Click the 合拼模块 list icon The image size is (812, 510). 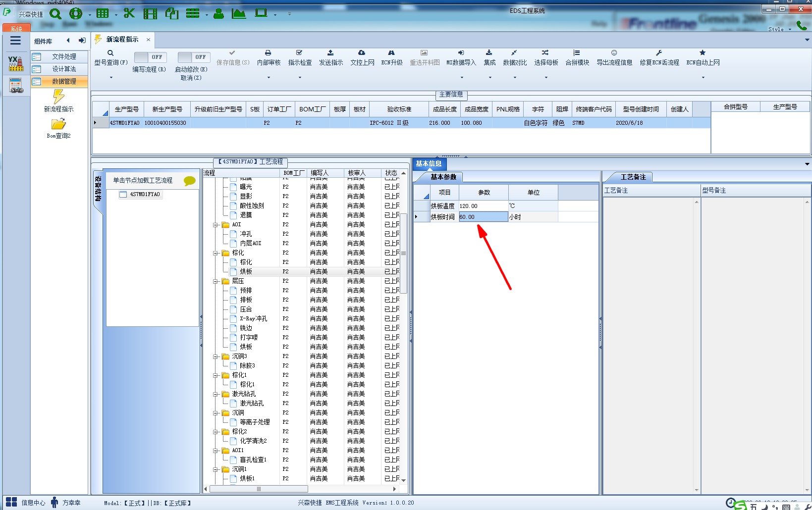click(577, 52)
